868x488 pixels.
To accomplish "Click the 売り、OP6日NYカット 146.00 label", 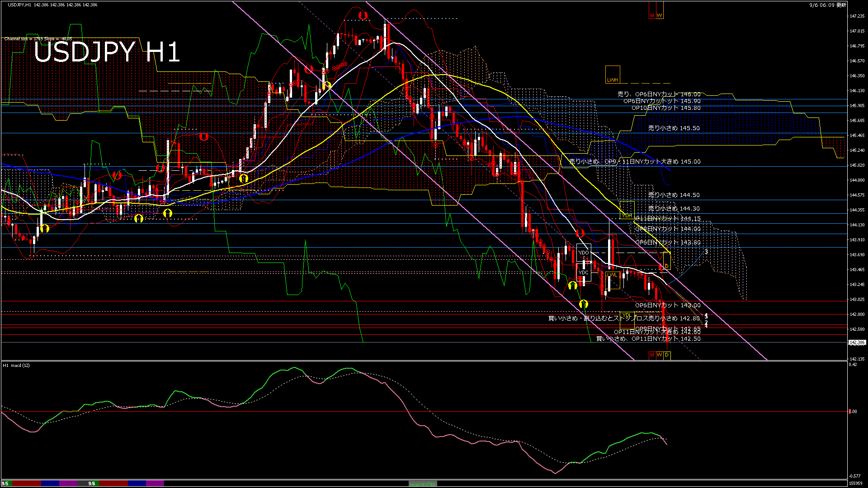I will tap(659, 94).
